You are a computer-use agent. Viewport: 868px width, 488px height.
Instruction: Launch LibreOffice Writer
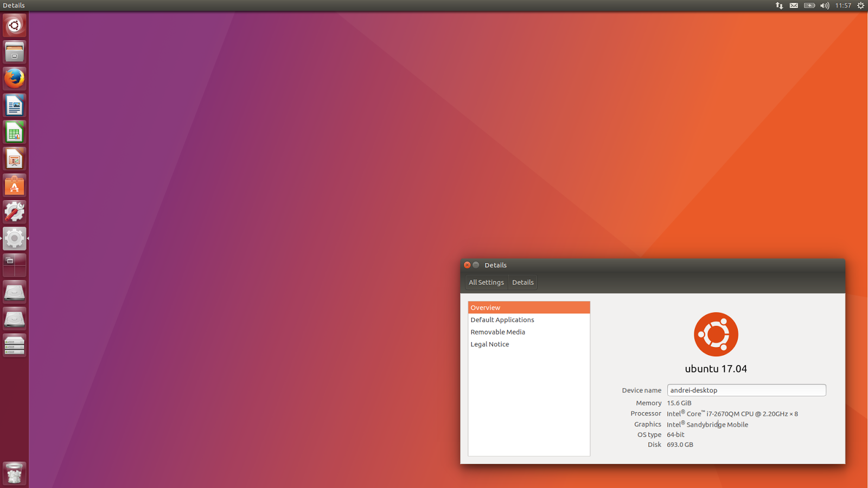[14, 105]
